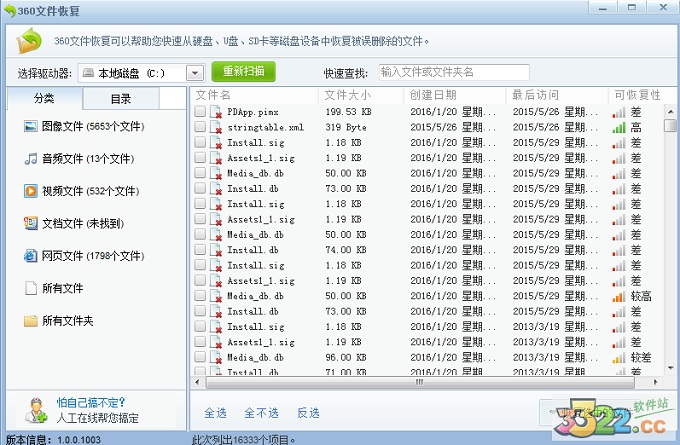The image size is (680, 445).
Task: Click the vertical scrollbar down arrow
Action: [x=670, y=368]
